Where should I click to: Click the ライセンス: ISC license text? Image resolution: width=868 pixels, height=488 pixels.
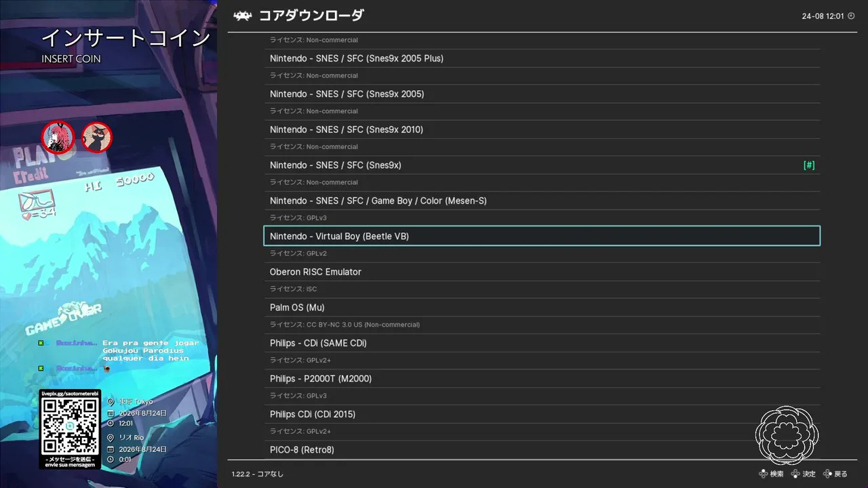point(293,289)
